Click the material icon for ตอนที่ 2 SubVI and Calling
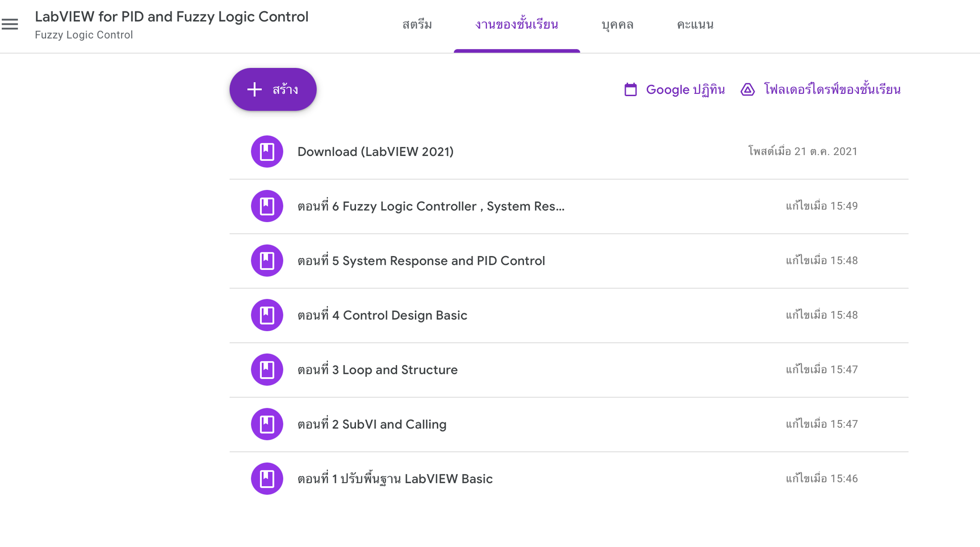 point(267,424)
